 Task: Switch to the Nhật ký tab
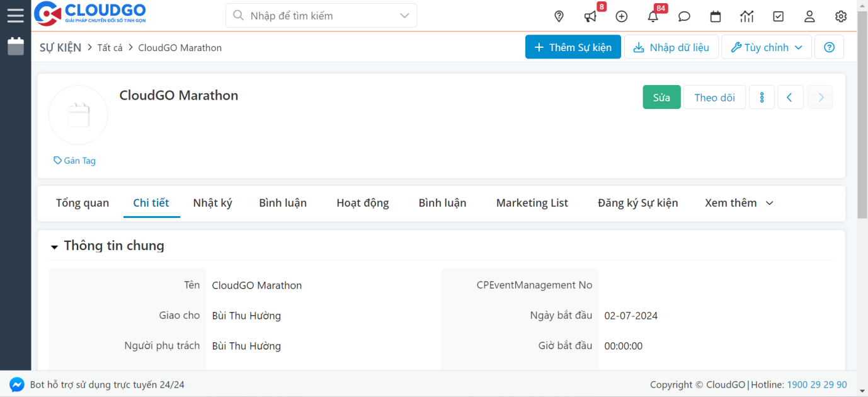tap(213, 203)
